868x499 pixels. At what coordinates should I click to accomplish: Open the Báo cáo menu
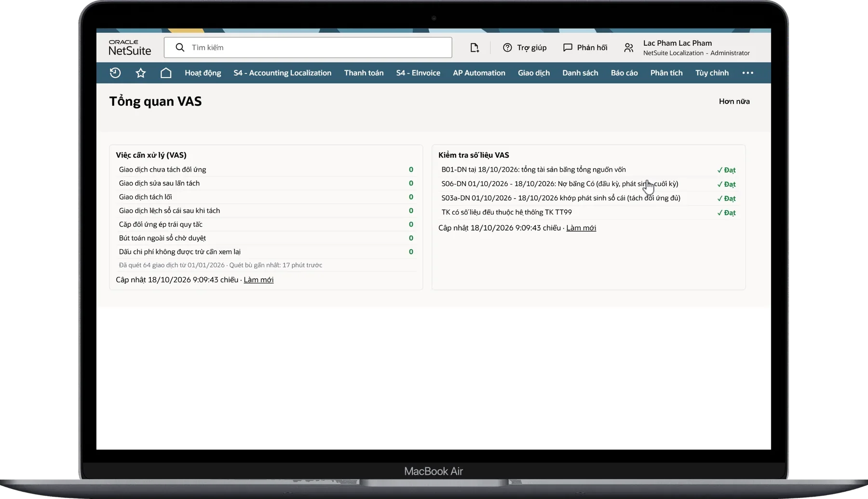pyautogui.click(x=624, y=73)
